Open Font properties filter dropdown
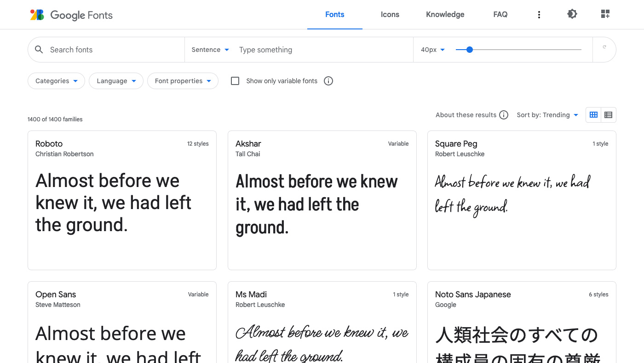This screenshot has width=644, height=363. [x=183, y=81]
